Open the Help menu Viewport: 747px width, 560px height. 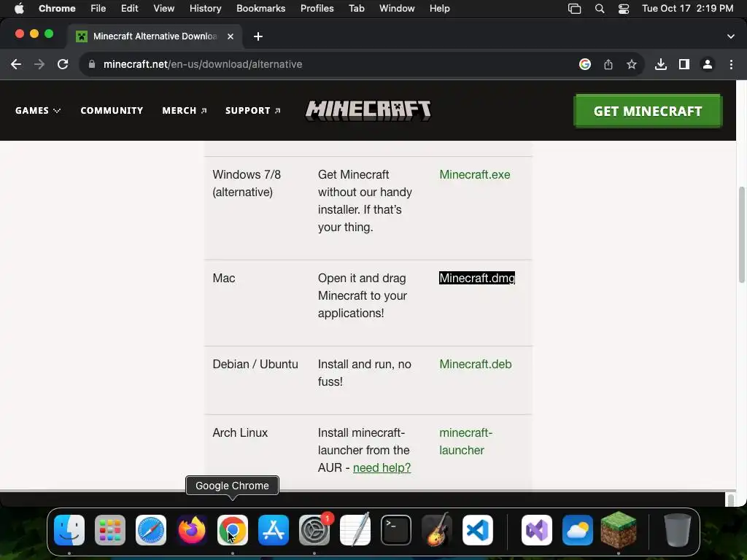(439, 9)
